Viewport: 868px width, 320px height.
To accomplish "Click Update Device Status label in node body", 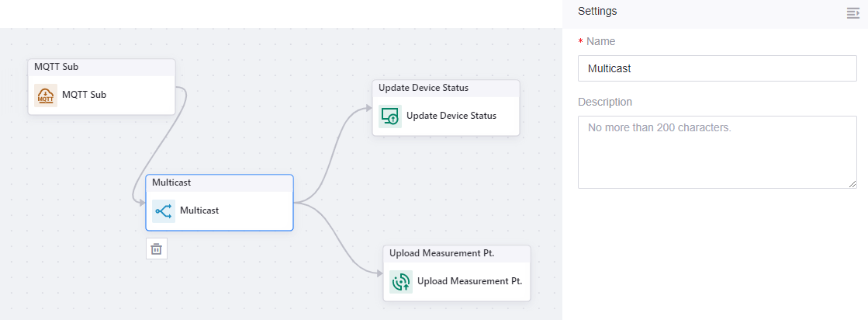I will (x=451, y=116).
